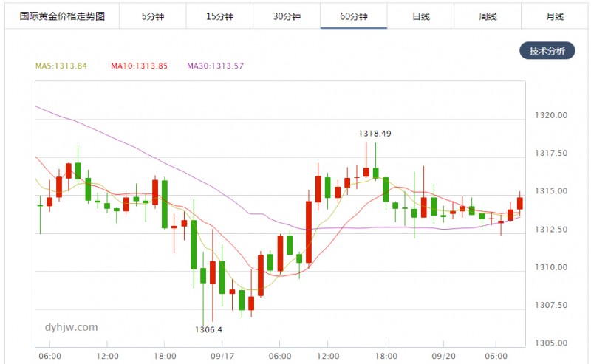Select the 60分钟 timeframe tab
591x364 pixels.
click(354, 16)
